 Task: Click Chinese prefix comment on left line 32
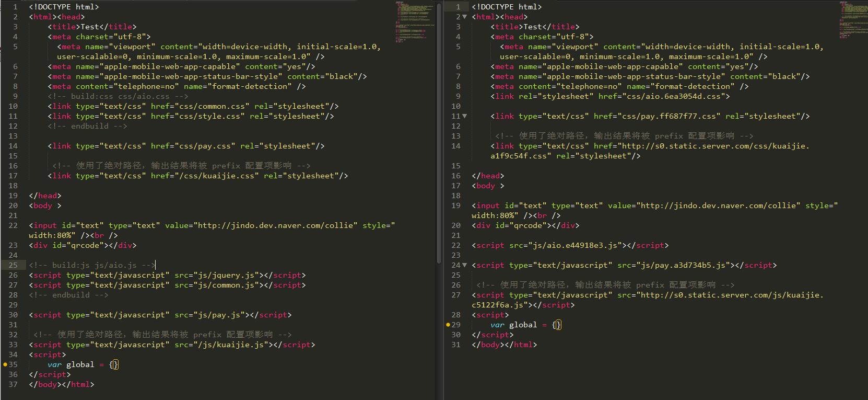pos(162,335)
